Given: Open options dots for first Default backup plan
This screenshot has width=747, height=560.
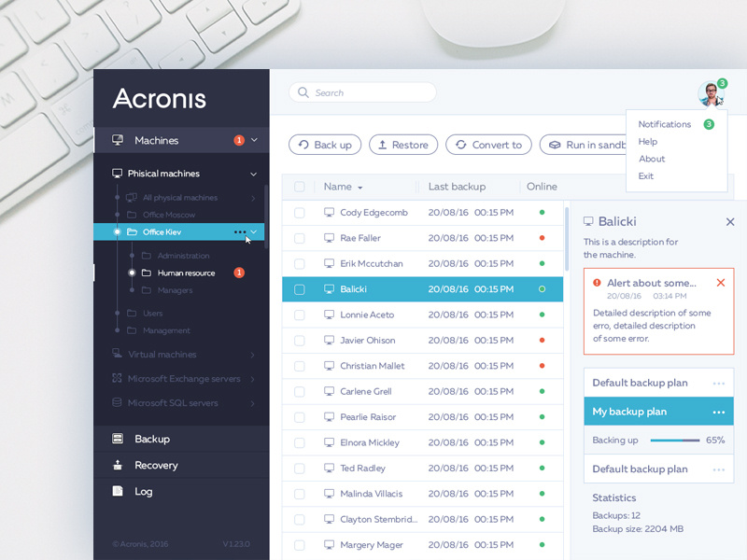Looking at the screenshot, I should [719, 384].
